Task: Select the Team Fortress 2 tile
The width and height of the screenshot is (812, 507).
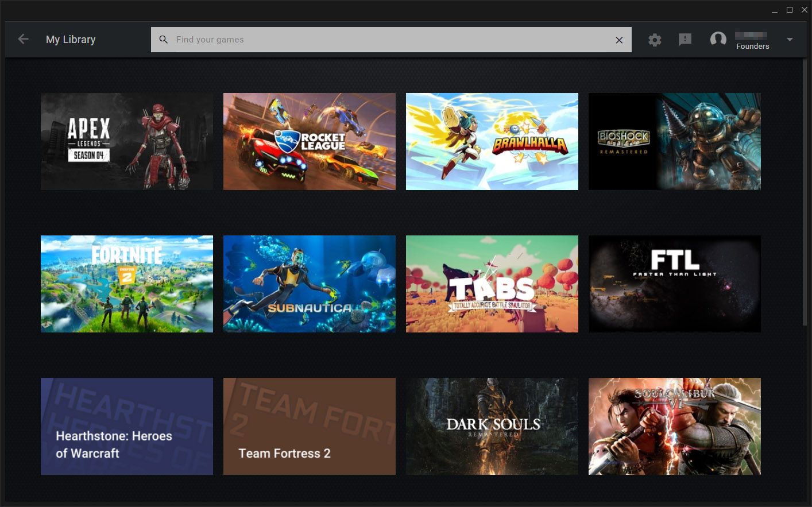Action: 310,426
